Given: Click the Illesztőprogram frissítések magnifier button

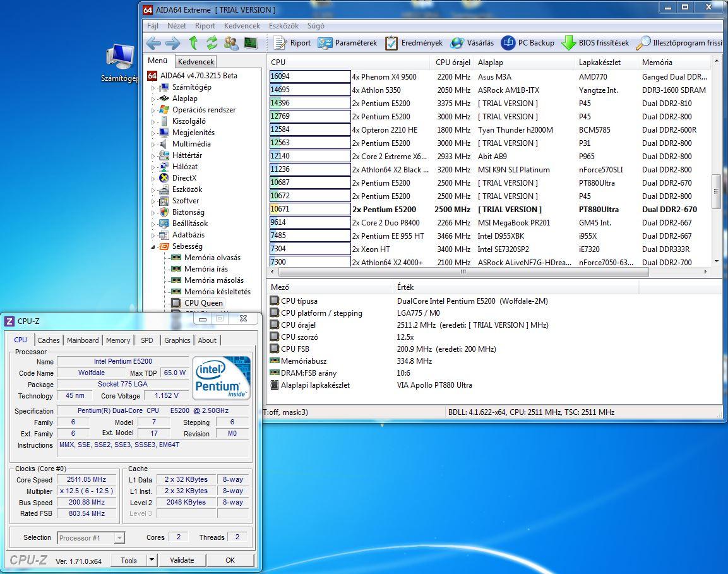Looking at the screenshot, I should click(x=679, y=43).
